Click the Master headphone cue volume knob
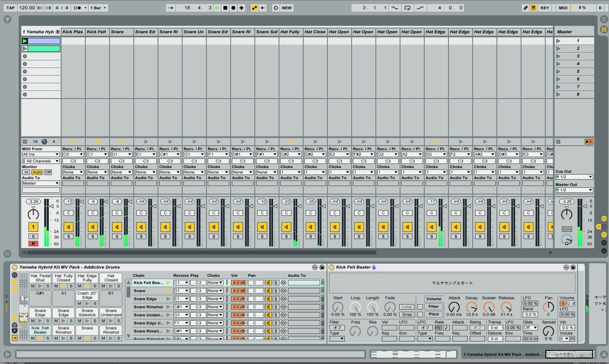This screenshot has width=609, height=364. [x=567, y=240]
